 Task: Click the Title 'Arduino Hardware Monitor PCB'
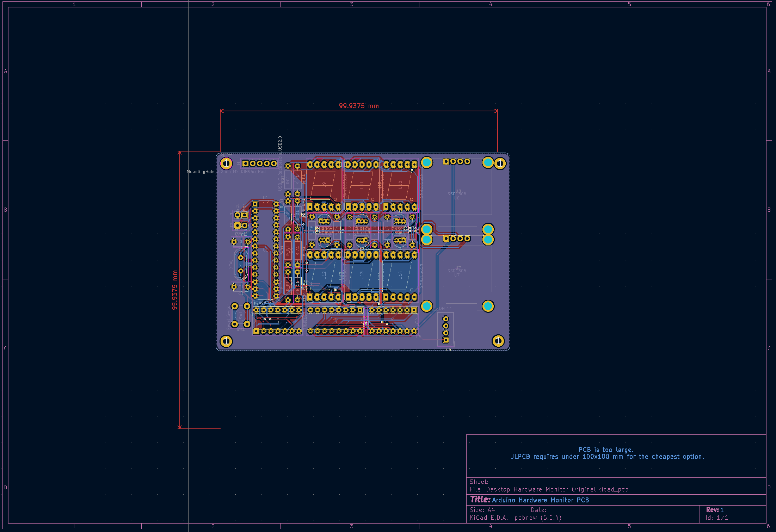pos(541,500)
